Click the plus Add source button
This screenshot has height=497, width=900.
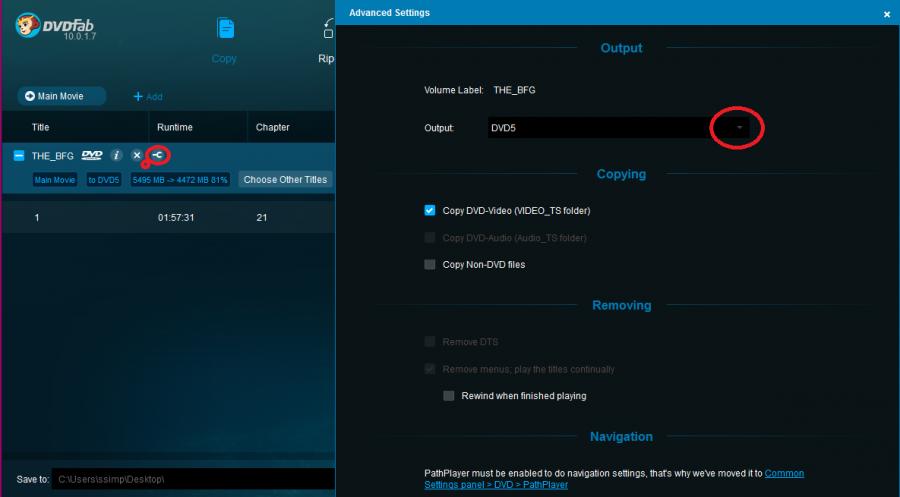coord(148,96)
